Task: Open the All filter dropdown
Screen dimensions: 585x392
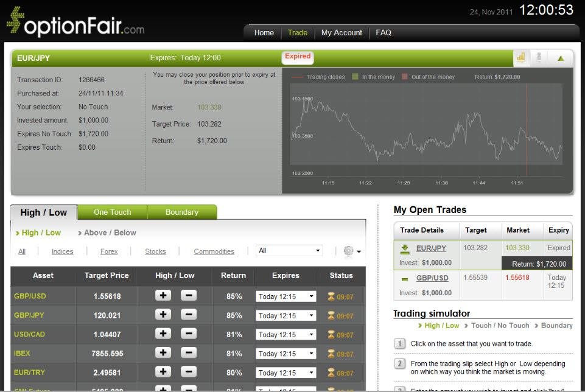Action: click(289, 251)
